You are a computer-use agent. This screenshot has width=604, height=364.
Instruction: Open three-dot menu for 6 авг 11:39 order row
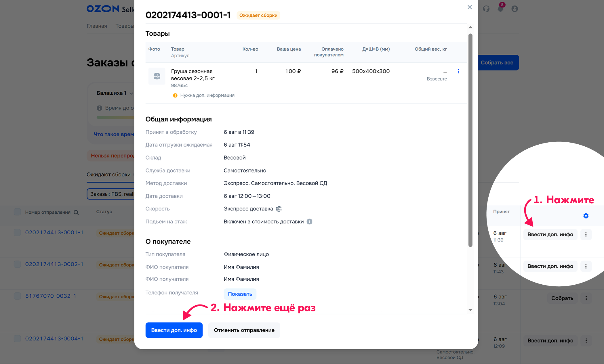pyautogui.click(x=586, y=235)
